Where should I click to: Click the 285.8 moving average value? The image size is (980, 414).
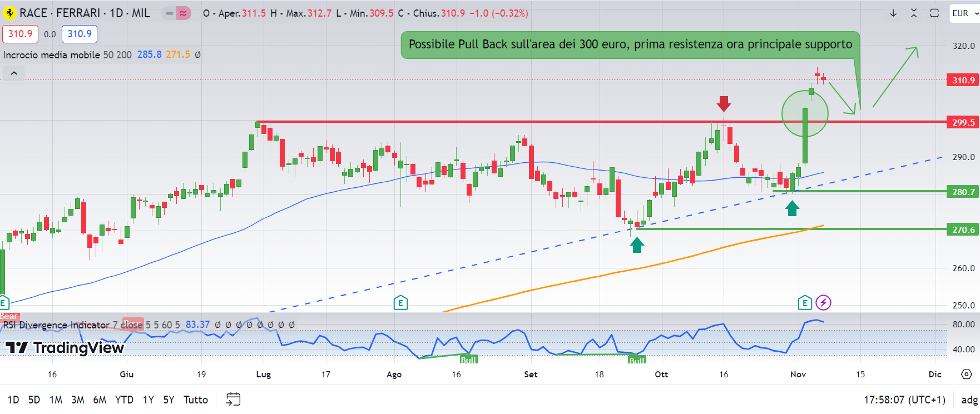tap(149, 54)
